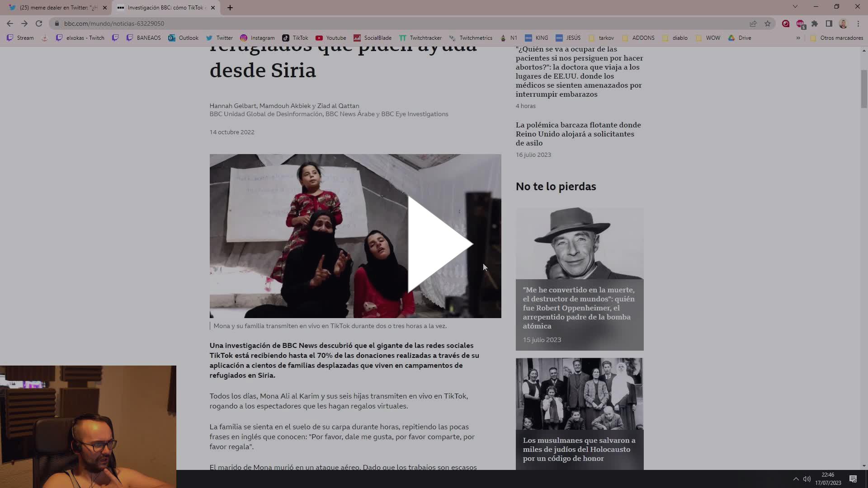
Task: Open the Windows notification center icon
Action: [853, 479]
